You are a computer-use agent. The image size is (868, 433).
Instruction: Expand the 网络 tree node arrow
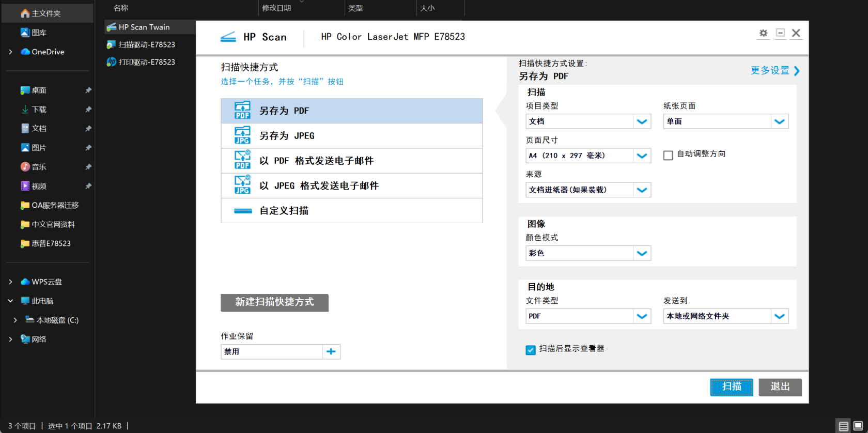(10, 339)
